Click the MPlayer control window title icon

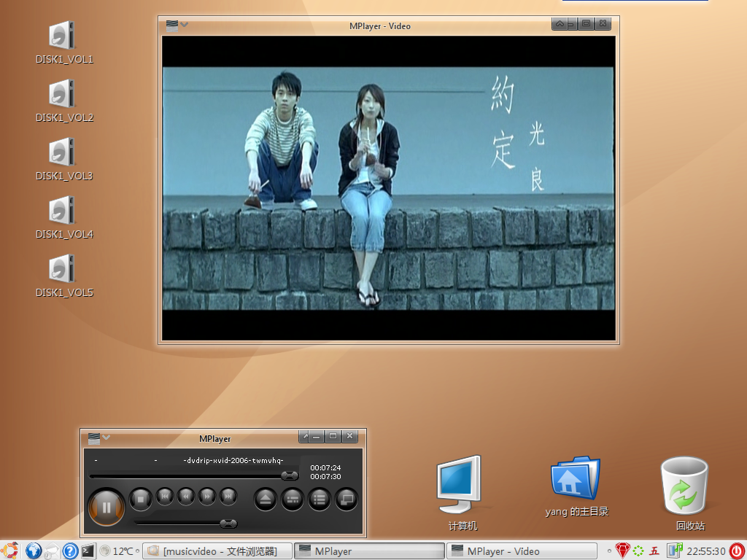coord(94,438)
